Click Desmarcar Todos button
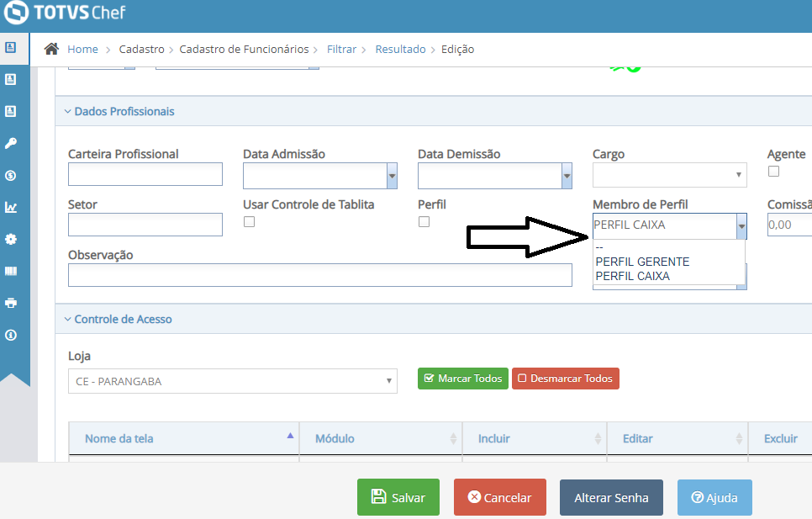Screen dimensions: 812x519 566,379
